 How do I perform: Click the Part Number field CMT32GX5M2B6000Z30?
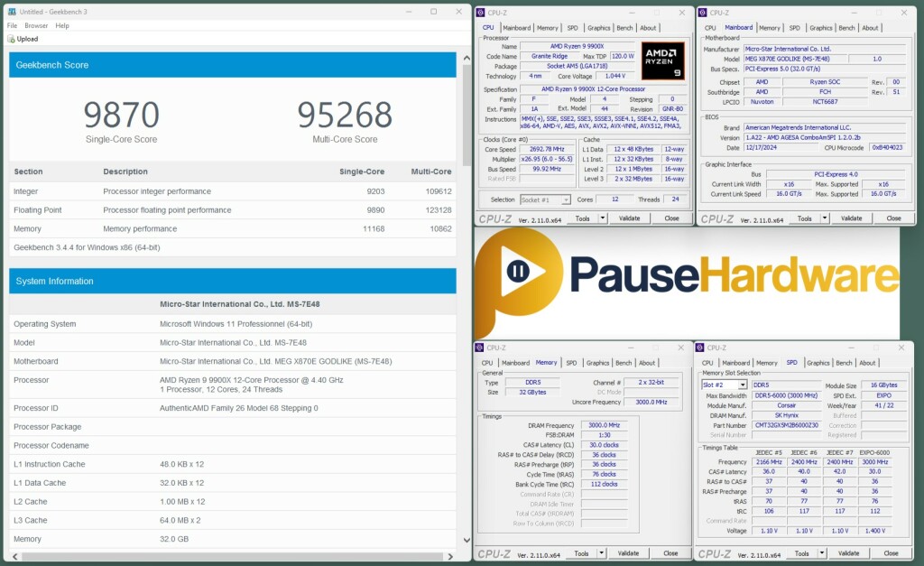[787, 425]
